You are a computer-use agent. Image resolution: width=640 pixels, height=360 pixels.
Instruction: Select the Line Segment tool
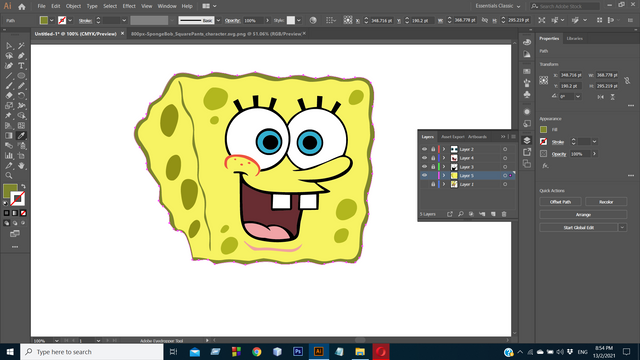pos(9,76)
